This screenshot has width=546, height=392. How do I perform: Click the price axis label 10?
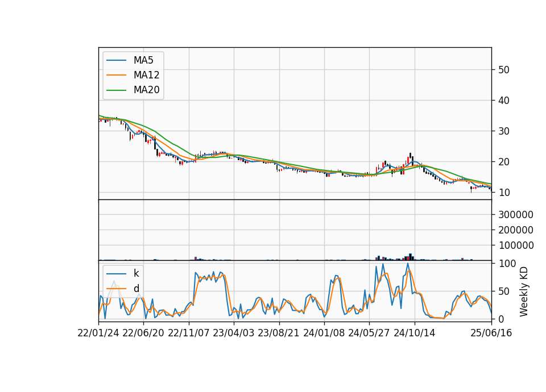pyautogui.click(x=503, y=193)
